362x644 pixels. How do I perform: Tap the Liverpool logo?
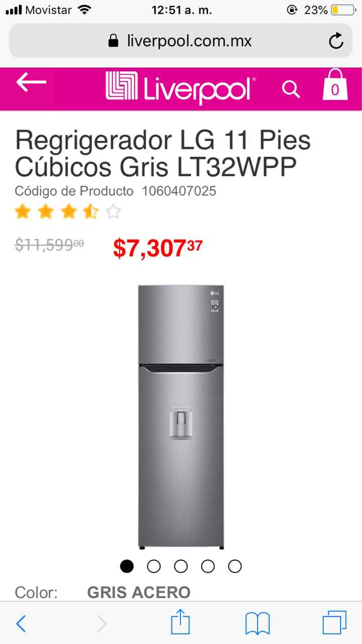pos(178,88)
